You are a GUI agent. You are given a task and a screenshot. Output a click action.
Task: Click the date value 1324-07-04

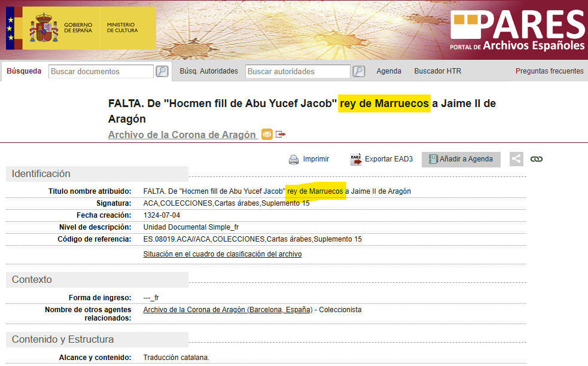point(162,215)
